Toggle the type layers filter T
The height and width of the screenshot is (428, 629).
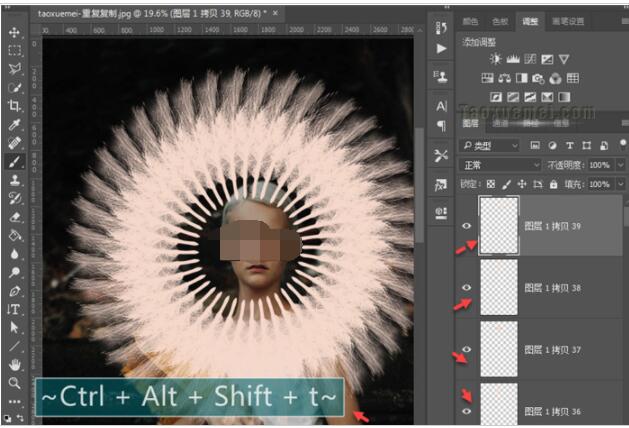pyautogui.click(x=570, y=146)
